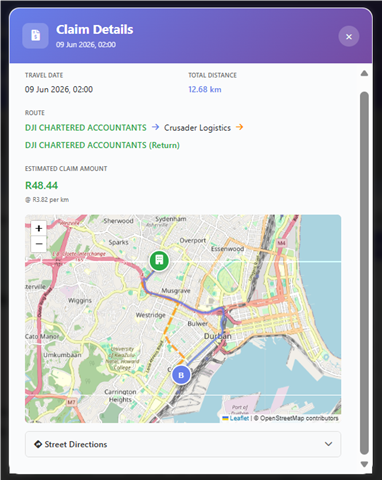
Task: Zoom in on the map
Action: click(39, 228)
